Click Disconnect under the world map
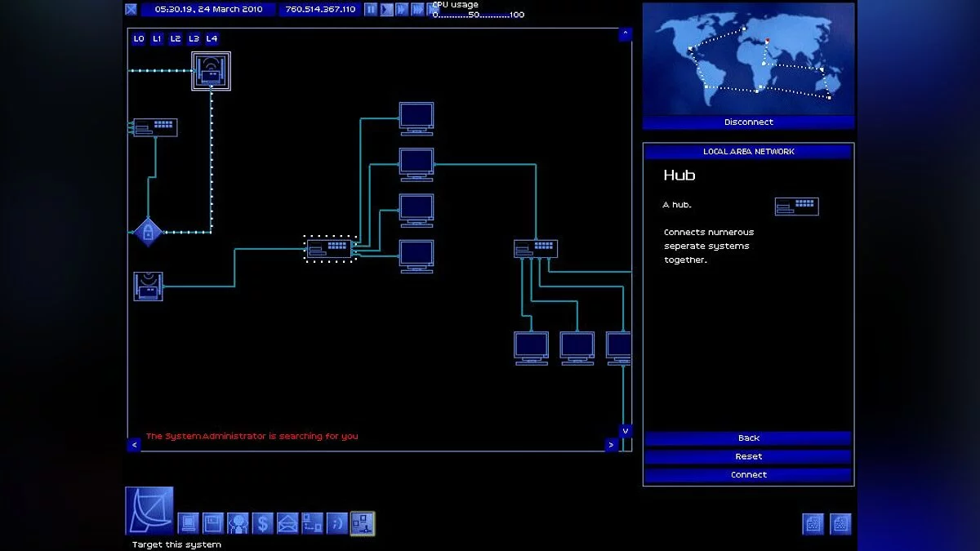Viewport: 980px width, 551px height. tap(748, 122)
